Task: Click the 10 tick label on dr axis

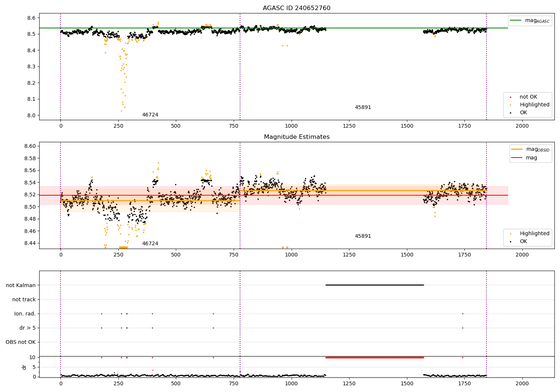Action: [32, 357]
